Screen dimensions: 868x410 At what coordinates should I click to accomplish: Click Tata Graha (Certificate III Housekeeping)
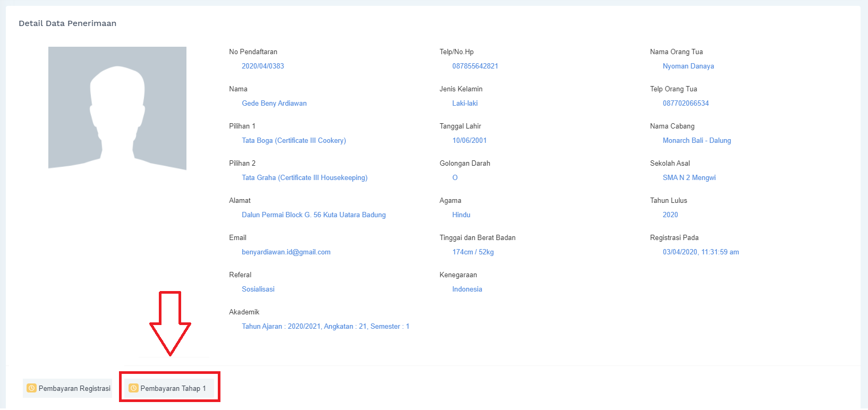click(304, 178)
